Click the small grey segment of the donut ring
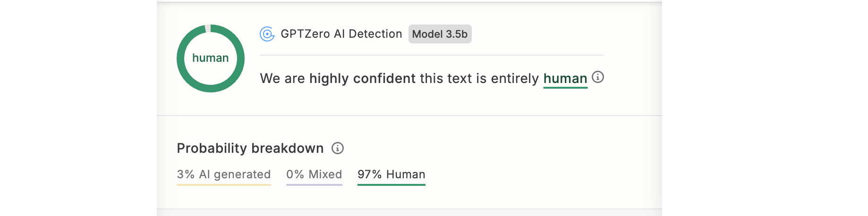868x216 pixels. coord(208,28)
